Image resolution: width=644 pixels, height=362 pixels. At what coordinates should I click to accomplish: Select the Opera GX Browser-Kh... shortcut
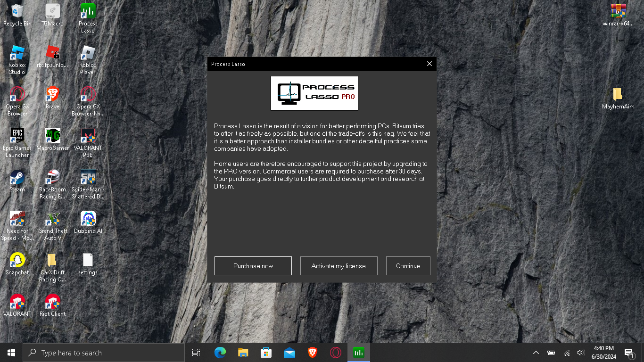coord(88,101)
